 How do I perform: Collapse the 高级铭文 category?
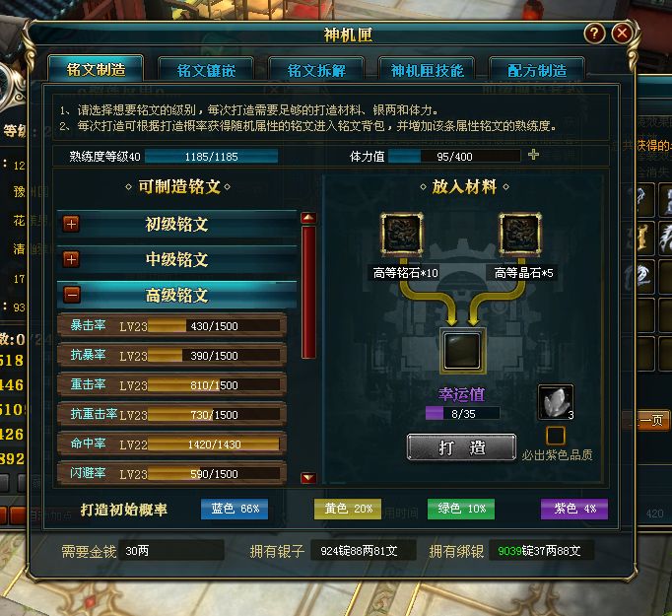pos(71,295)
